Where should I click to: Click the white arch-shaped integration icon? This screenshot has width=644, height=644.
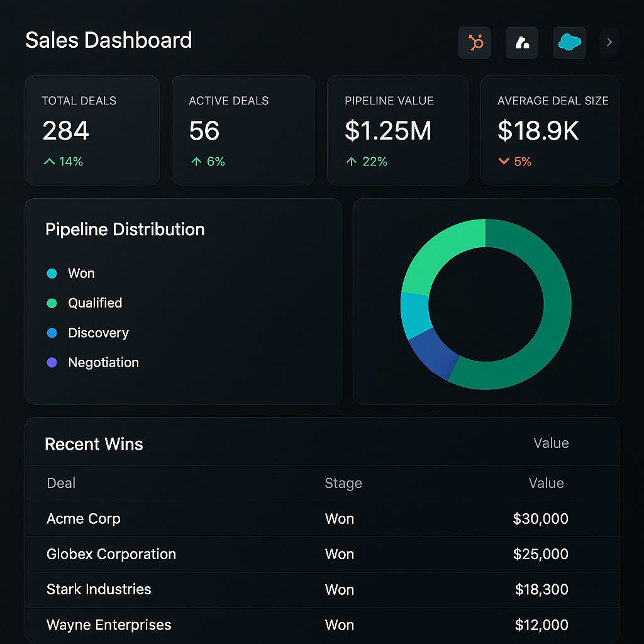tap(522, 43)
